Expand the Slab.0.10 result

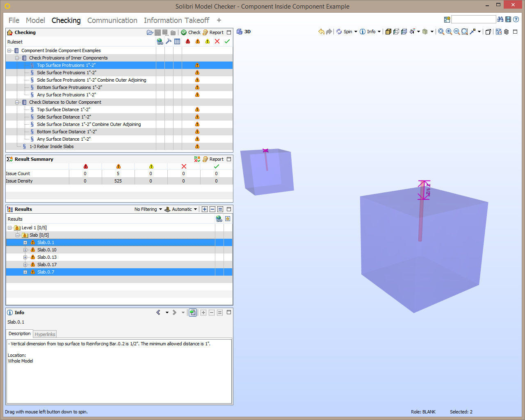click(25, 250)
